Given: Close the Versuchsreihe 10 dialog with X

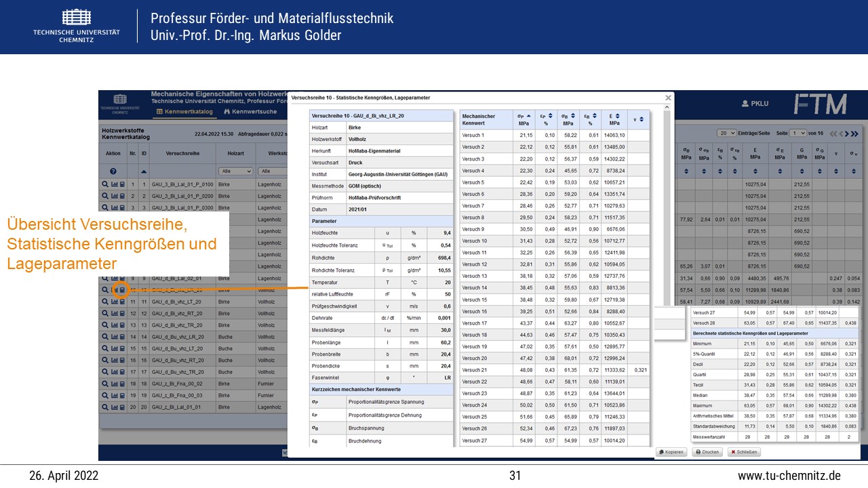Looking at the screenshot, I should [668, 98].
